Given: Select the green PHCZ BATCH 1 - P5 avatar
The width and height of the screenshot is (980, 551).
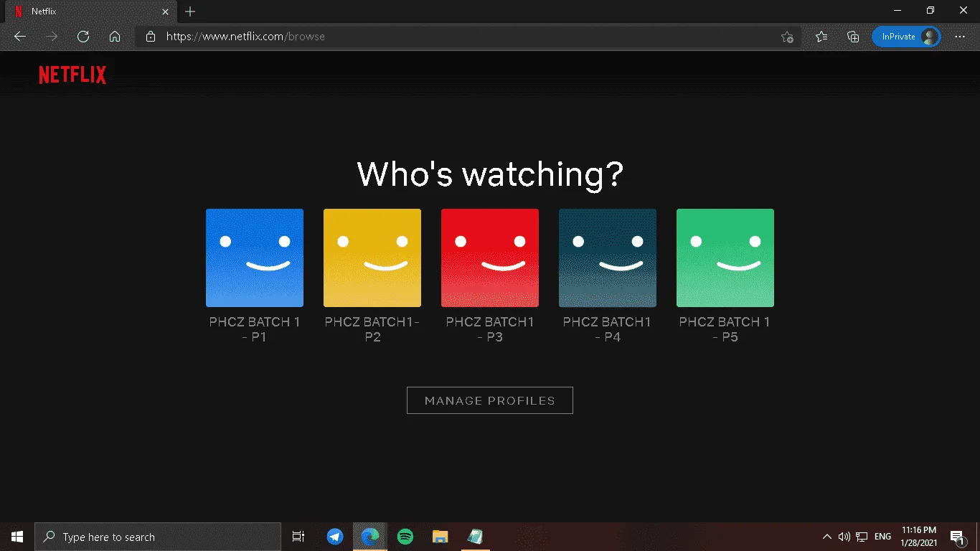Looking at the screenshot, I should point(725,258).
